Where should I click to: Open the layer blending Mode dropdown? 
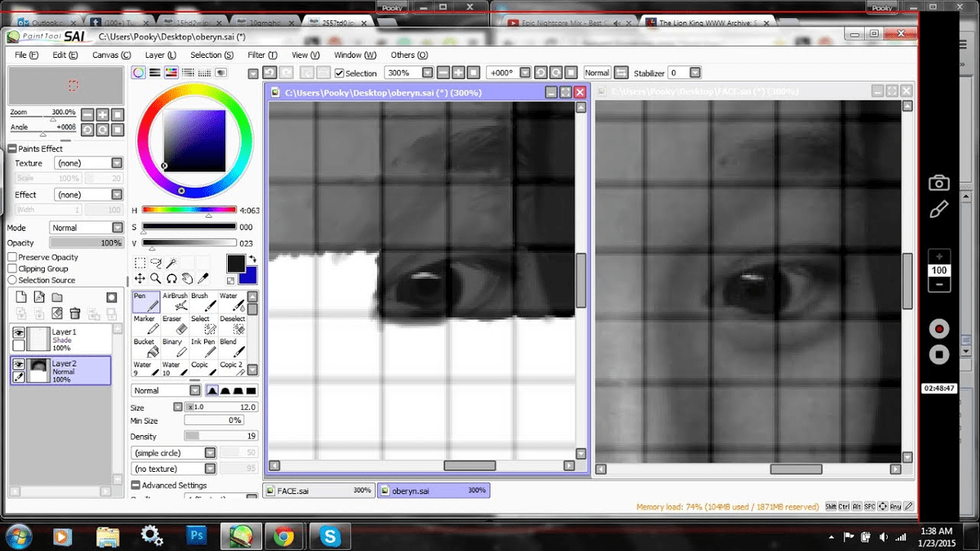(x=86, y=227)
